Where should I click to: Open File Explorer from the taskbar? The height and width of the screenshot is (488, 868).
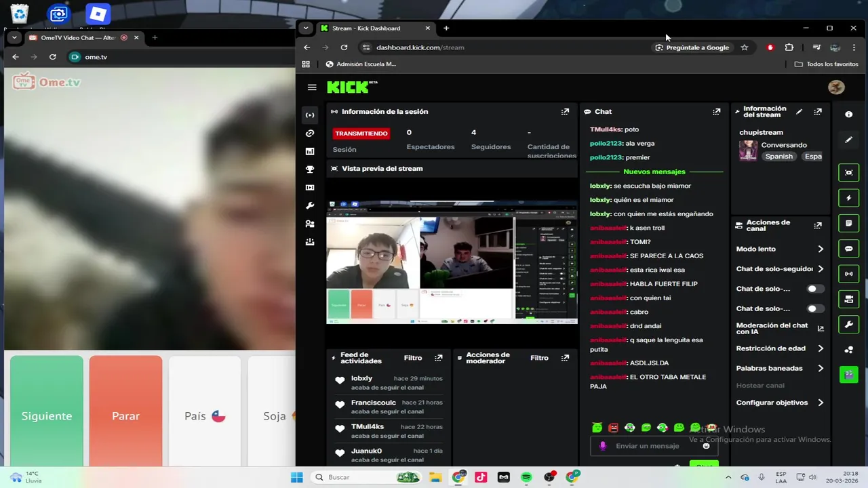(x=435, y=477)
